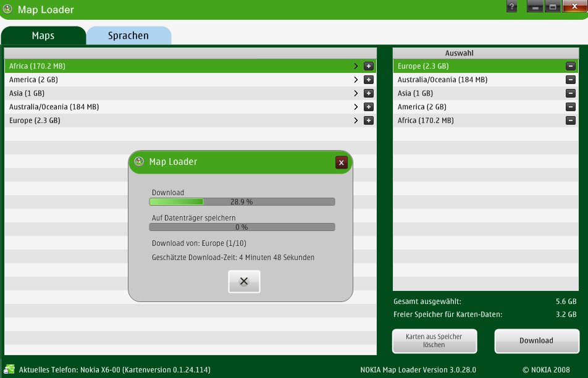
Task: Expand Africa region chevron
Action: (x=356, y=66)
